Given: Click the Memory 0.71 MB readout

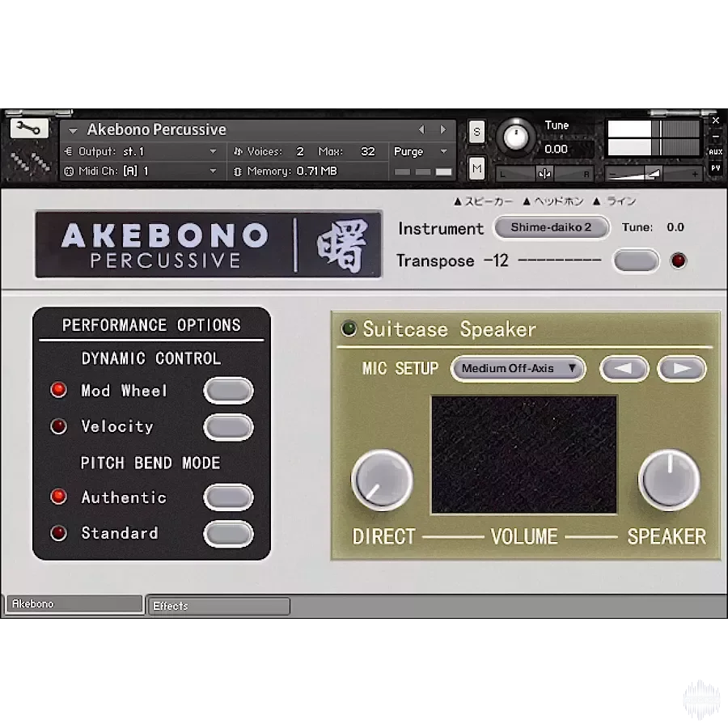Looking at the screenshot, I should (x=291, y=171).
